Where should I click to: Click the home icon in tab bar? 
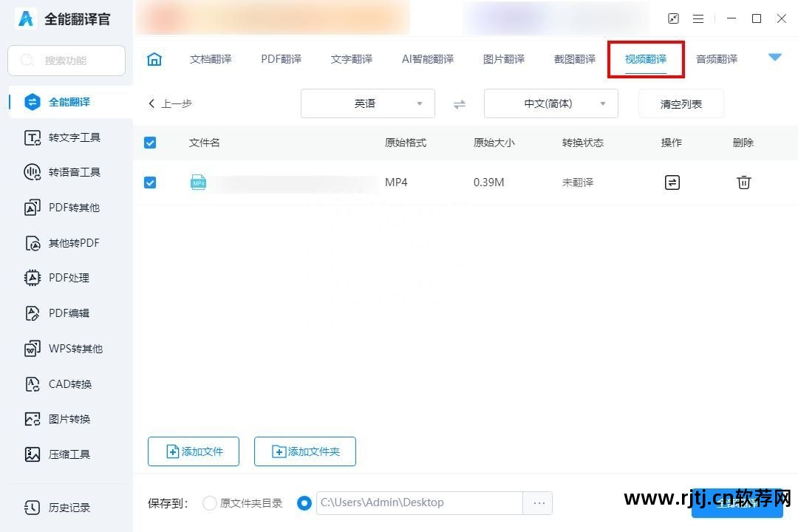coord(154,59)
